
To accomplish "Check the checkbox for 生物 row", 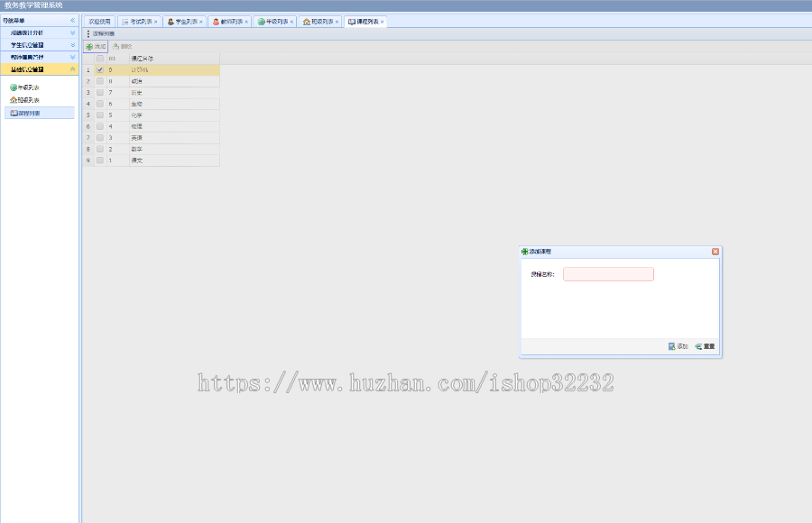I will 100,104.
